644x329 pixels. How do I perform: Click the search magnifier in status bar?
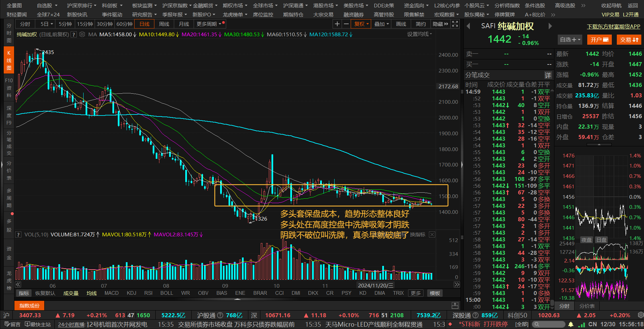[537, 324]
